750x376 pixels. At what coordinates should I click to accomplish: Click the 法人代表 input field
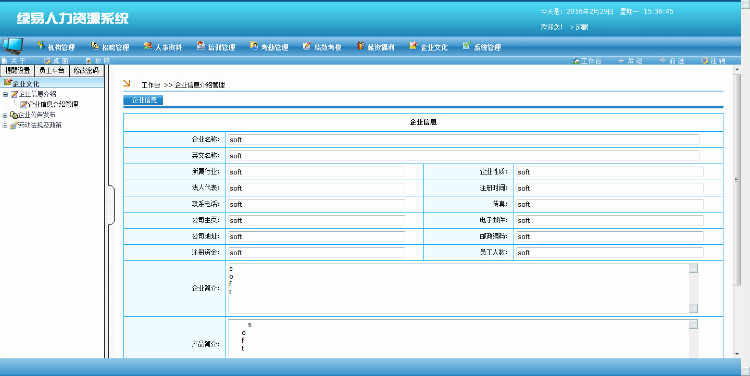click(316, 188)
